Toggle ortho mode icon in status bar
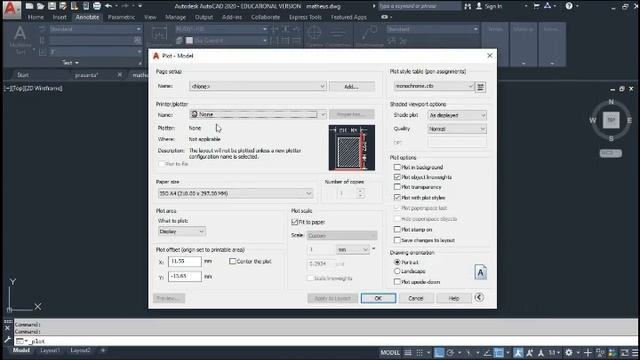The image size is (640, 360). click(x=439, y=353)
